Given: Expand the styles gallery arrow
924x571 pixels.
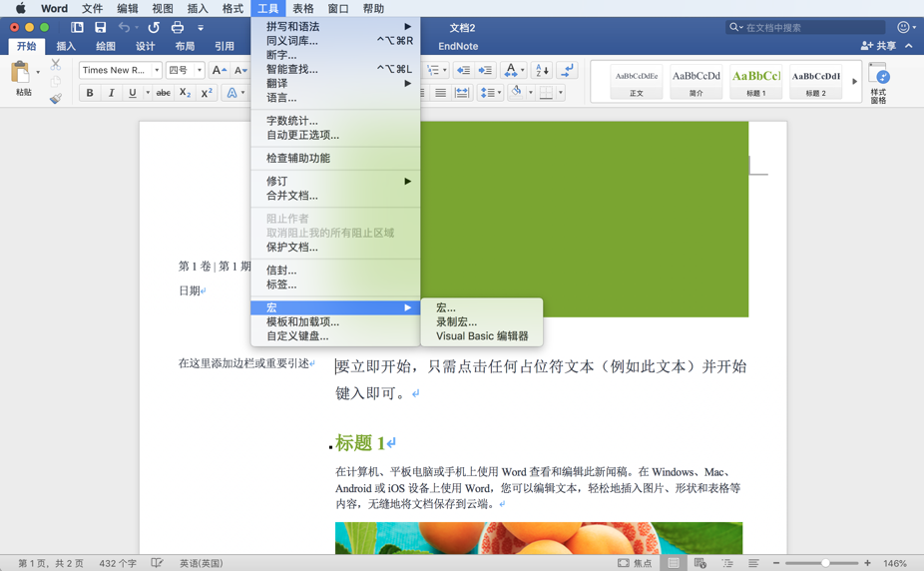Looking at the screenshot, I should click(854, 81).
